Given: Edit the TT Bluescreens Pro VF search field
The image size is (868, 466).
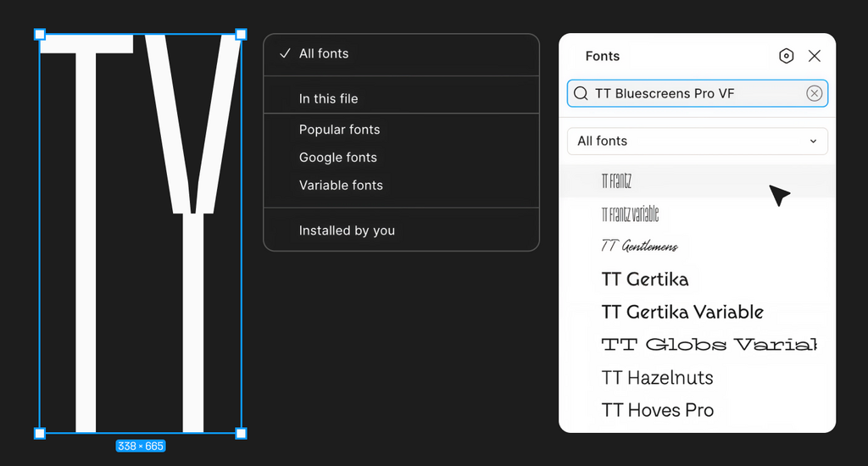Looking at the screenshot, I should coord(698,93).
